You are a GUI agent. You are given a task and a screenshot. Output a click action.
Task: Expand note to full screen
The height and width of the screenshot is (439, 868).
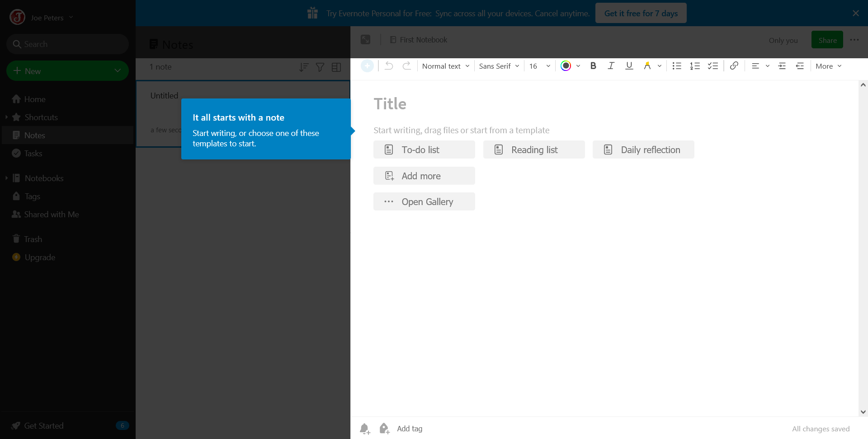365,40
